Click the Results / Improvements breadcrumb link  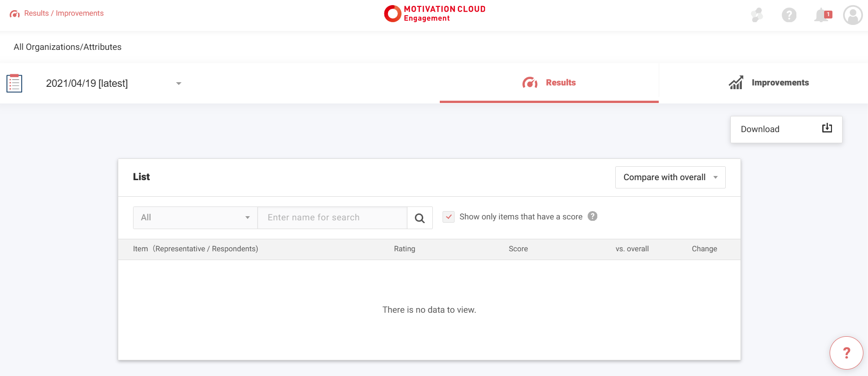63,13
